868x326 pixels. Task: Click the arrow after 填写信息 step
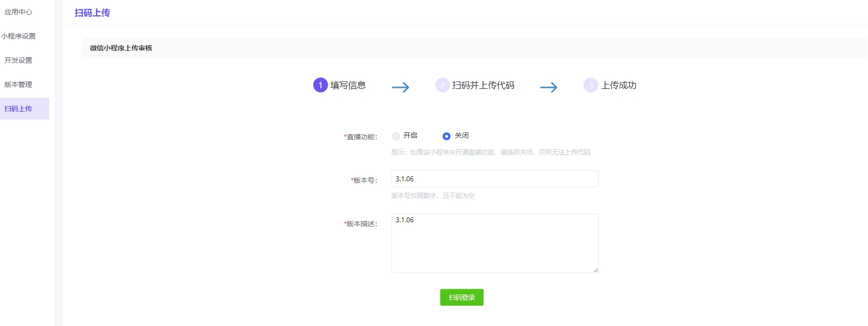point(400,87)
